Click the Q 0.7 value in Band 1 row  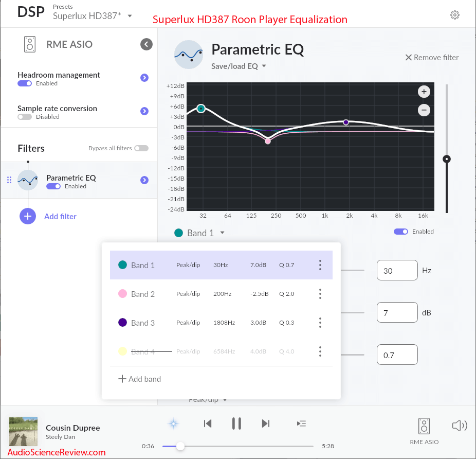286,265
